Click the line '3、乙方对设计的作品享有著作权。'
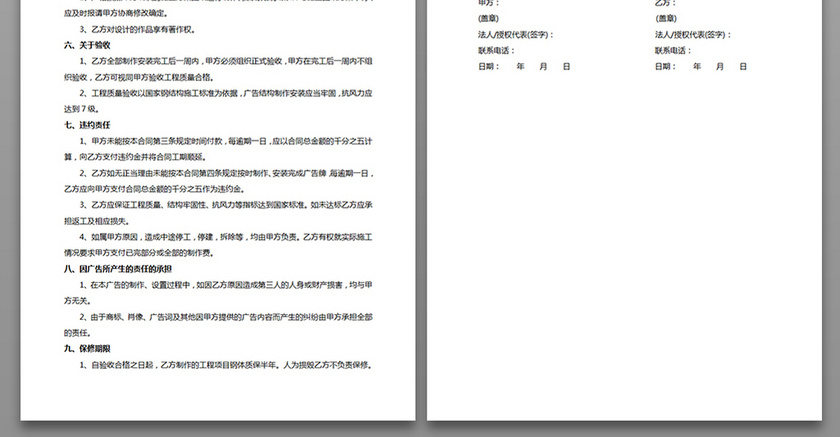The height and width of the screenshot is (437, 840). pyautogui.click(x=137, y=29)
